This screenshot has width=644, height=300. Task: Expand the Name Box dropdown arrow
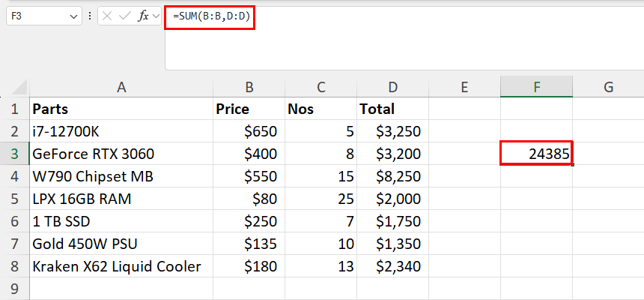click(73, 16)
